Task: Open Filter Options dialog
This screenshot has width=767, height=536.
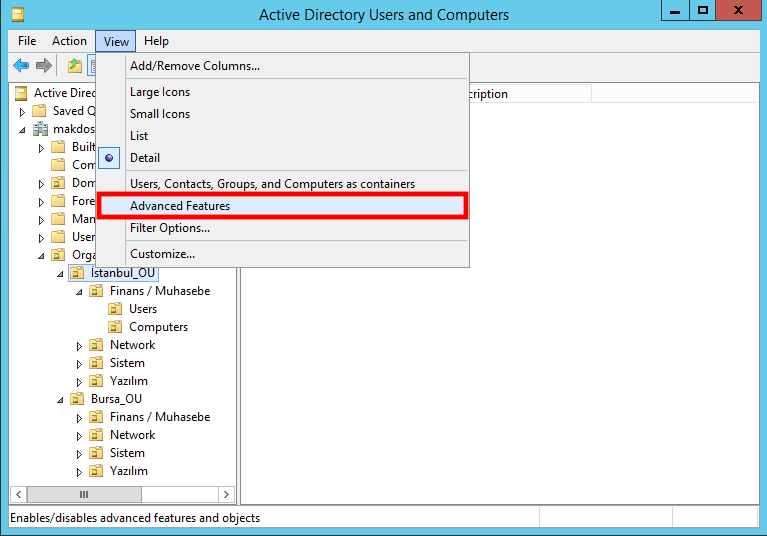Action: coord(282,228)
